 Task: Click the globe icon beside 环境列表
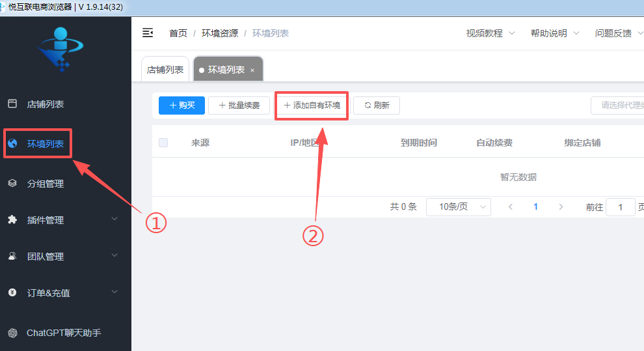12,143
